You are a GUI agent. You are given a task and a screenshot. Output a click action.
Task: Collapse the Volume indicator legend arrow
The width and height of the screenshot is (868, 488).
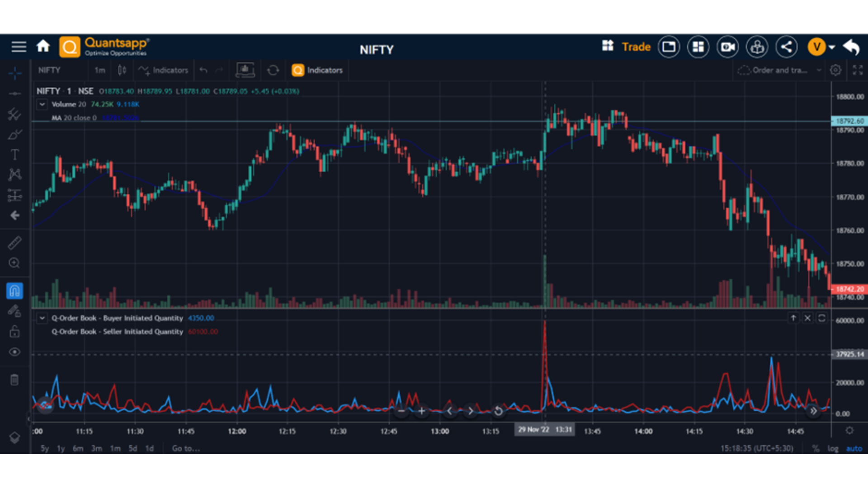42,104
